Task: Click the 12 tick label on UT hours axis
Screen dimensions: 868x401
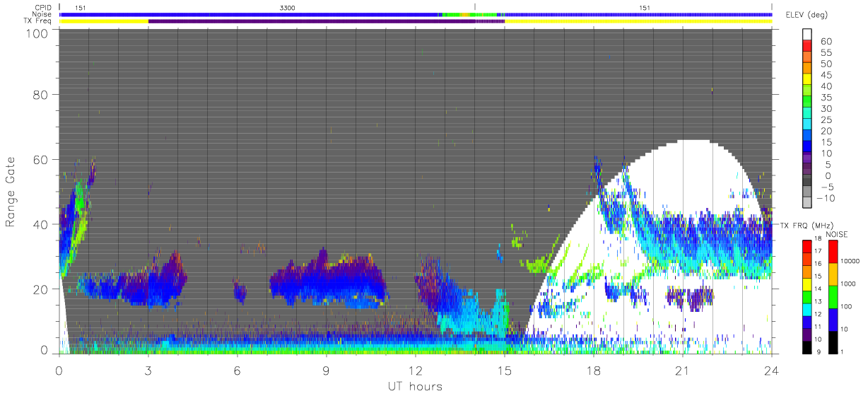Action: click(415, 370)
